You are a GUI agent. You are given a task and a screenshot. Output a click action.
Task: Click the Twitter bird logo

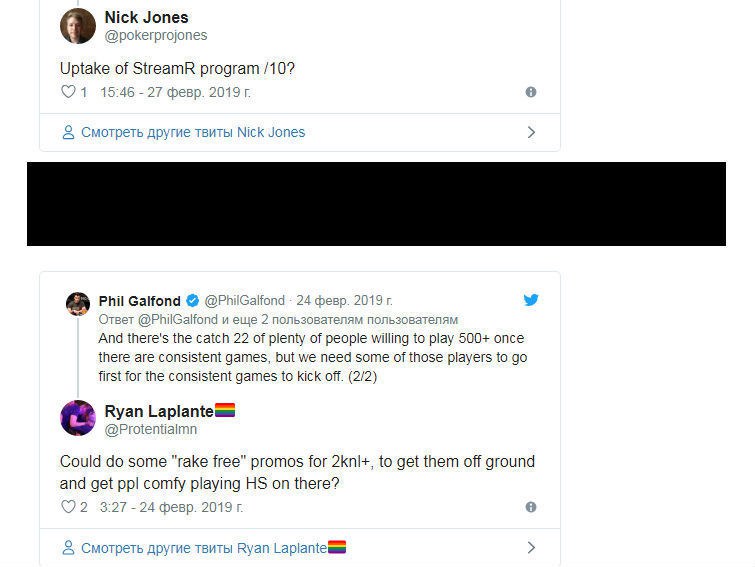pos(531,300)
